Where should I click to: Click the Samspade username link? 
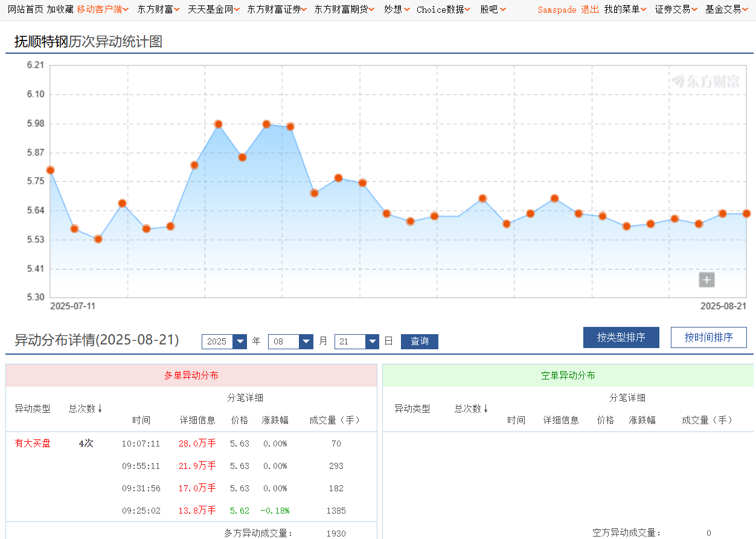point(557,10)
